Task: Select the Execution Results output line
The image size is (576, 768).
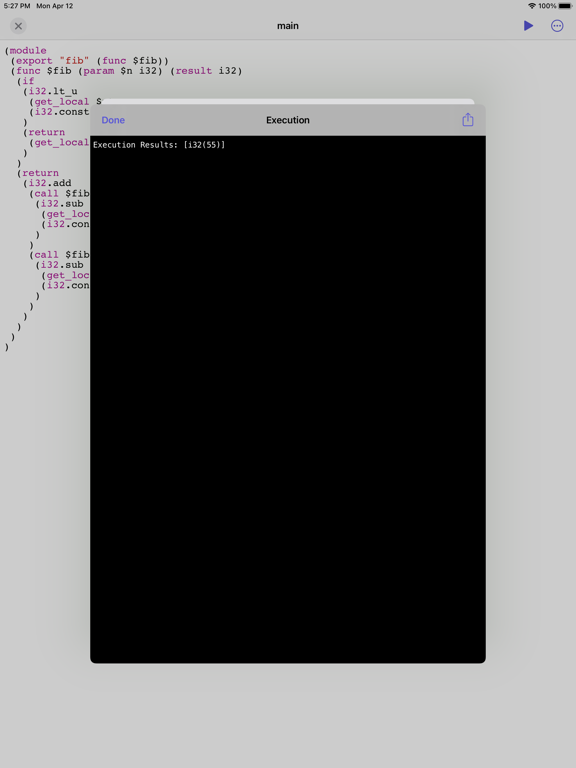Action: pos(159,145)
